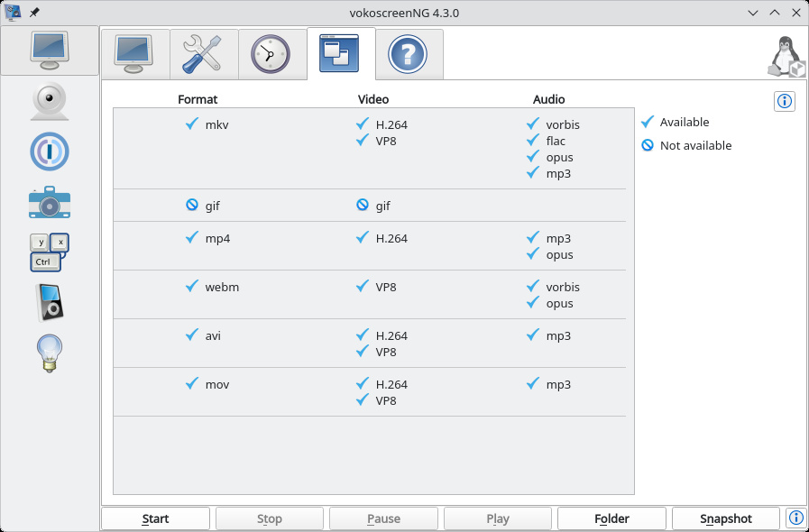
Task: Switch to the wrench and screwdriver settings tab
Action: (204, 54)
